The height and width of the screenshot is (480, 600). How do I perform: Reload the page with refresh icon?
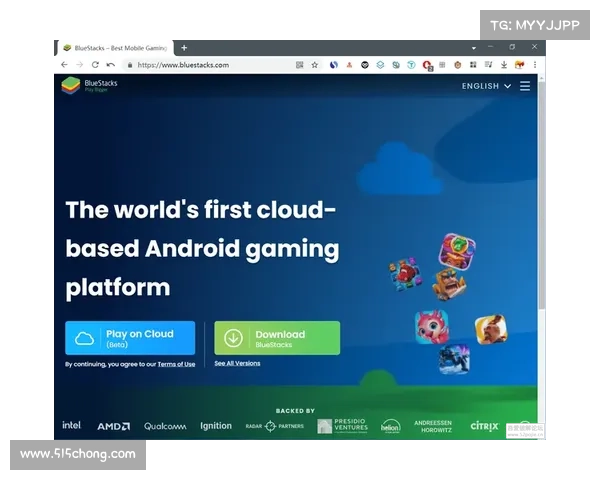[95, 65]
